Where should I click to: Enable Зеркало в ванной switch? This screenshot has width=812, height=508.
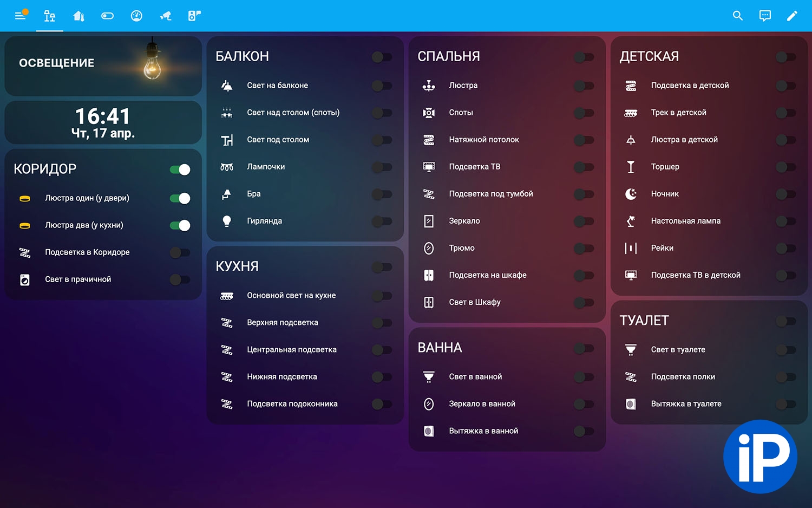584,404
